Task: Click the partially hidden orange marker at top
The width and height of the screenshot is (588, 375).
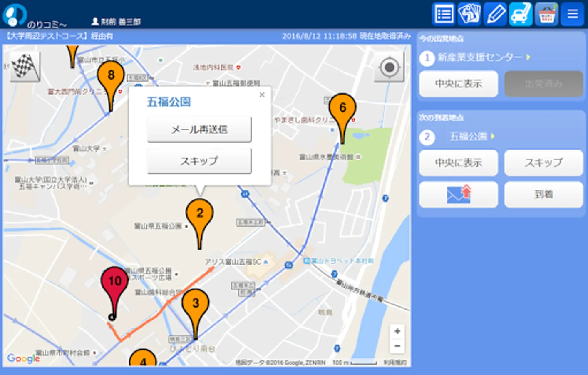Action: 72,56
